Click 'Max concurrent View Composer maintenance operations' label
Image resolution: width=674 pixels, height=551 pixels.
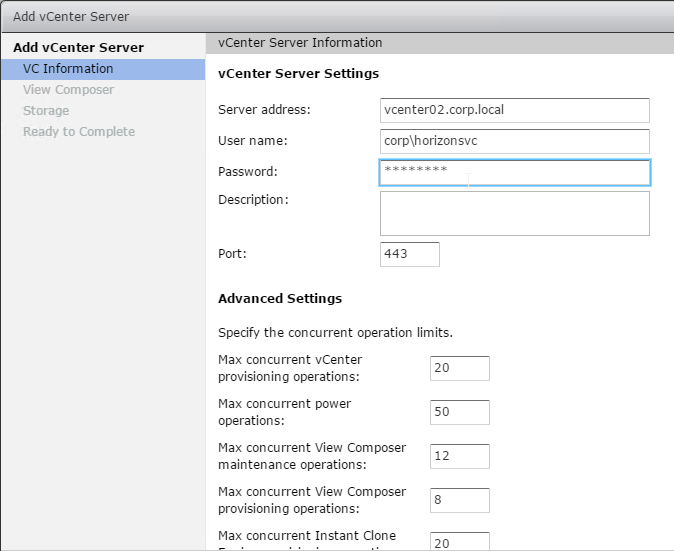point(312,456)
